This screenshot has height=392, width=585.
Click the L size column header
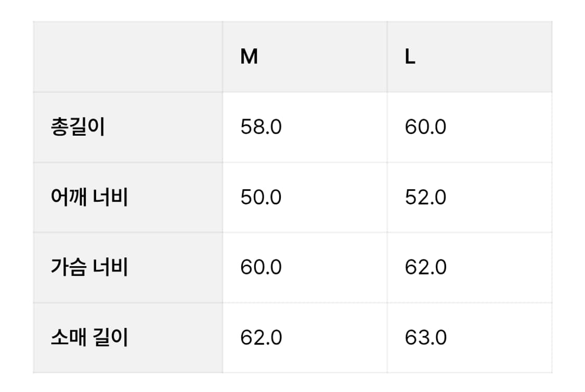click(x=410, y=57)
